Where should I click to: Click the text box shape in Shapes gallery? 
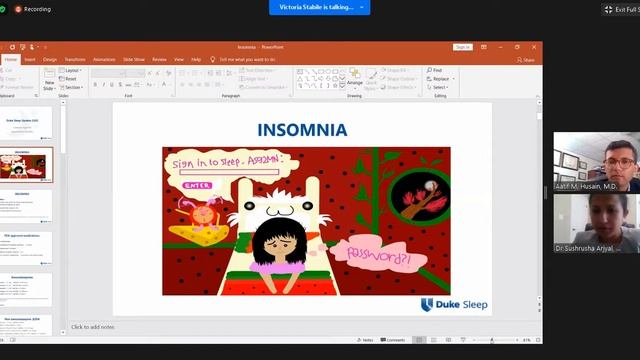click(300, 71)
